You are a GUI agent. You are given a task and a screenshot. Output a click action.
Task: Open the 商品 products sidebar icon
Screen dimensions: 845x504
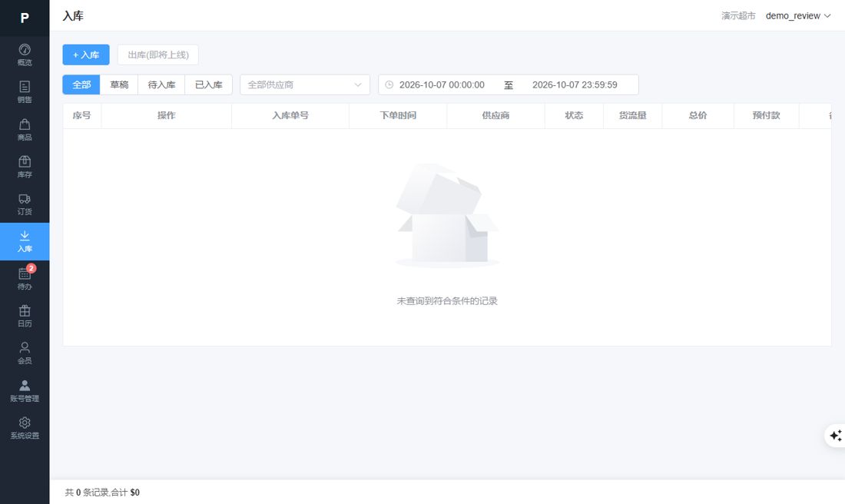click(25, 130)
